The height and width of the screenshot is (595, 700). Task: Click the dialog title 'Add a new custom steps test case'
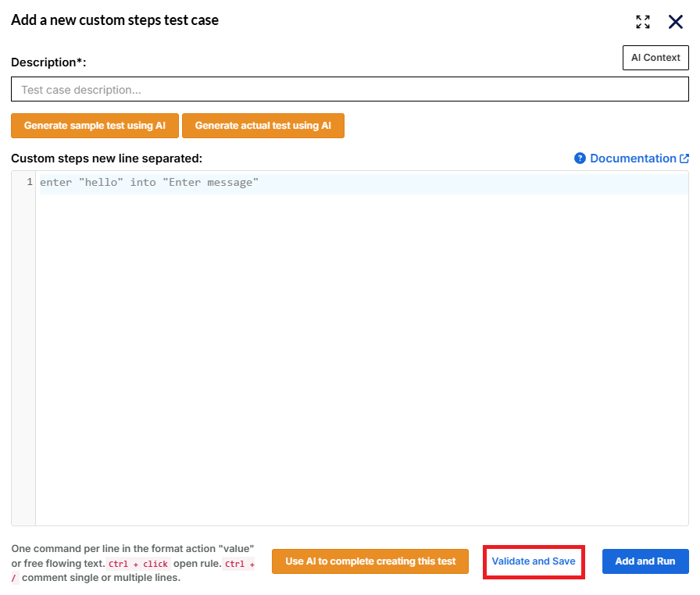pos(115,20)
